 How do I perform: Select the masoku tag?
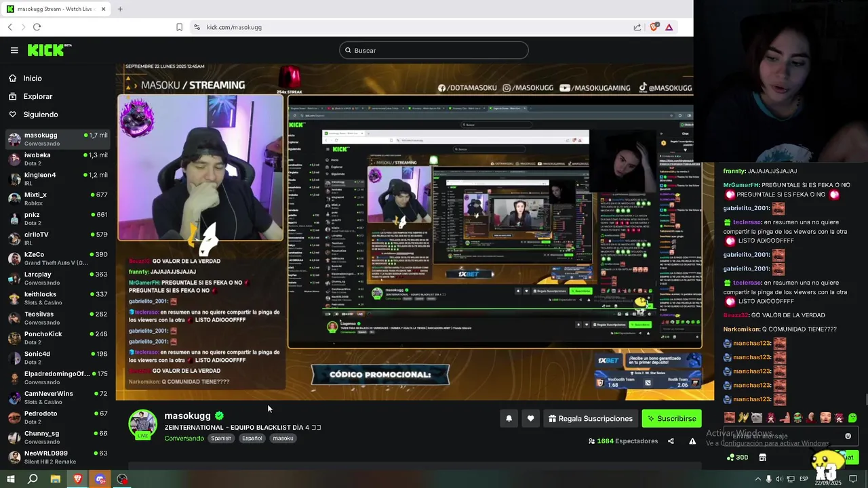coord(283,438)
